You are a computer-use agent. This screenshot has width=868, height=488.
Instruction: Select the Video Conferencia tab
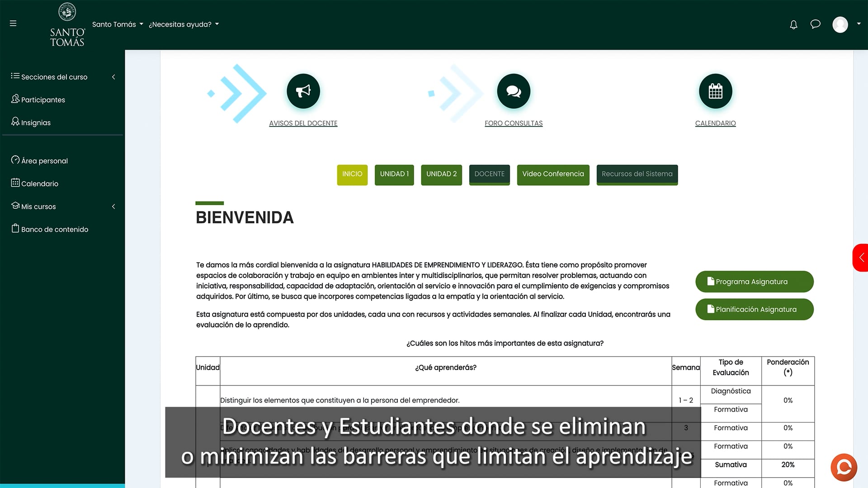click(x=552, y=174)
